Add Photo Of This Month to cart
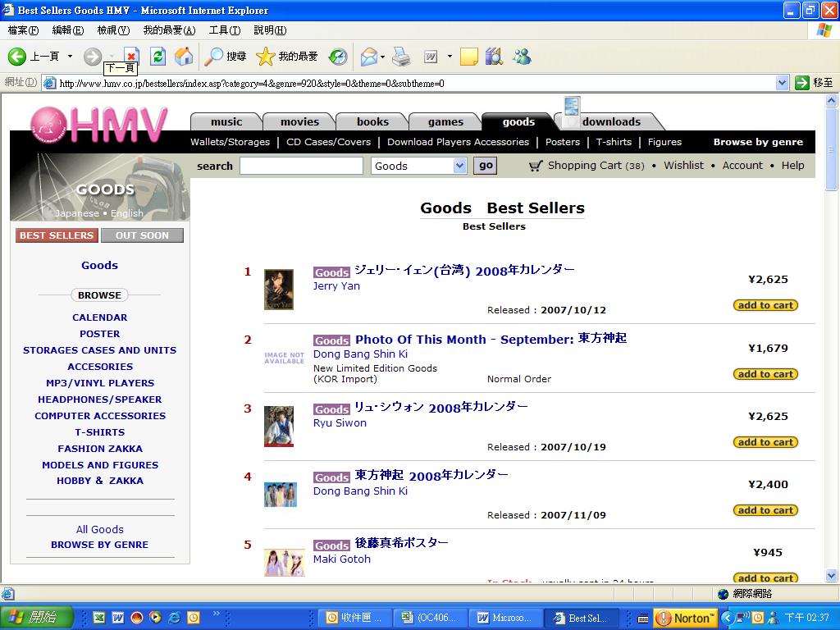Screen dimensions: 840x630 coord(765,374)
